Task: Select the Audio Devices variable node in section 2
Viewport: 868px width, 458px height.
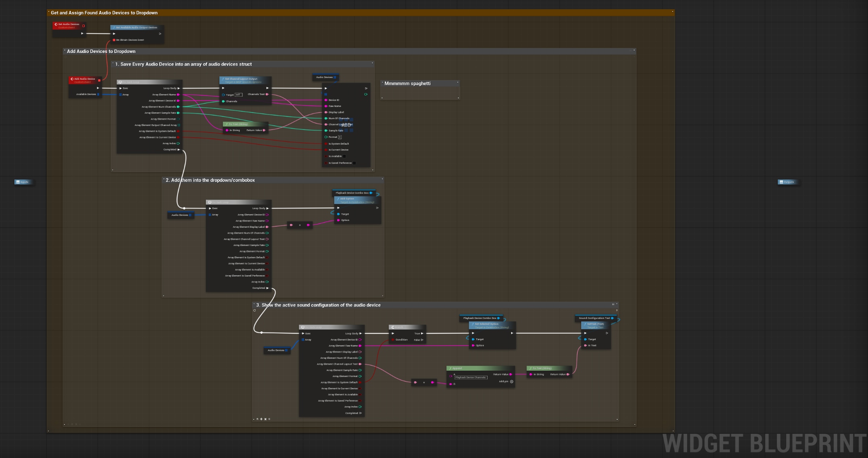Action: [181, 215]
